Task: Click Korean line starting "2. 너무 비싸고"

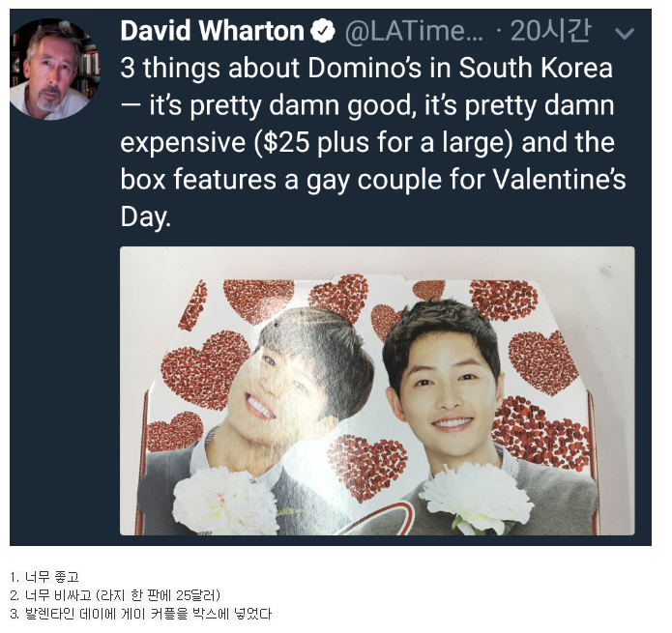Action: (x=115, y=595)
